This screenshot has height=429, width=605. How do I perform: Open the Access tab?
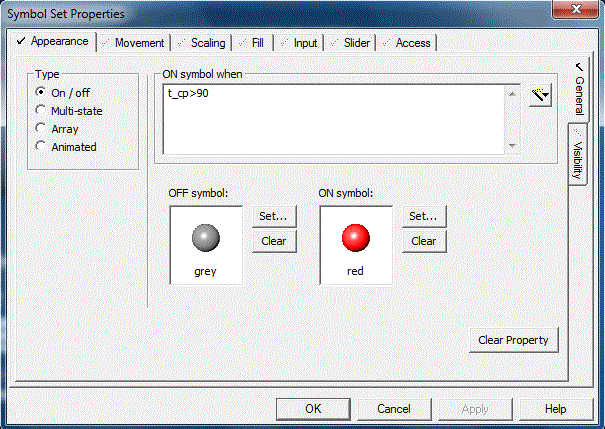pyautogui.click(x=407, y=43)
